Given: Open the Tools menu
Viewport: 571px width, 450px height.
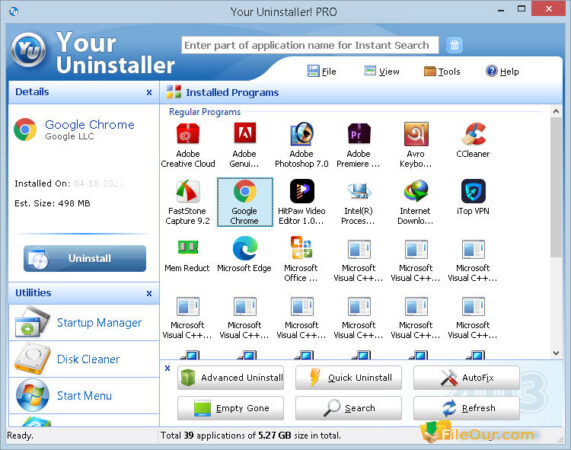Looking at the screenshot, I should pos(442,71).
